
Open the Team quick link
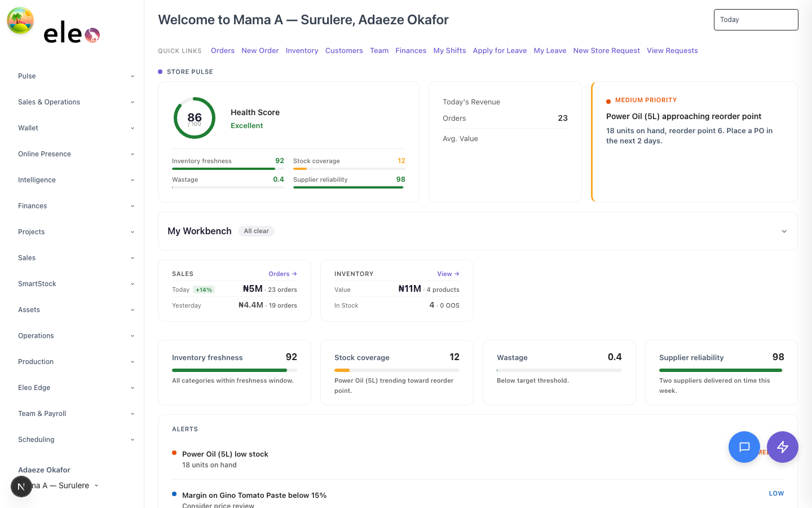click(379, 51)
